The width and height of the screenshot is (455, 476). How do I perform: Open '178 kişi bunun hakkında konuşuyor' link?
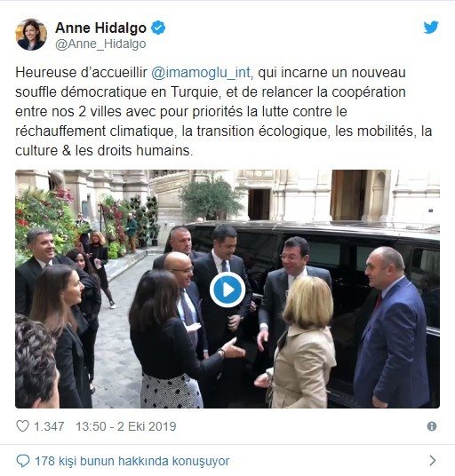click(132, 461)
